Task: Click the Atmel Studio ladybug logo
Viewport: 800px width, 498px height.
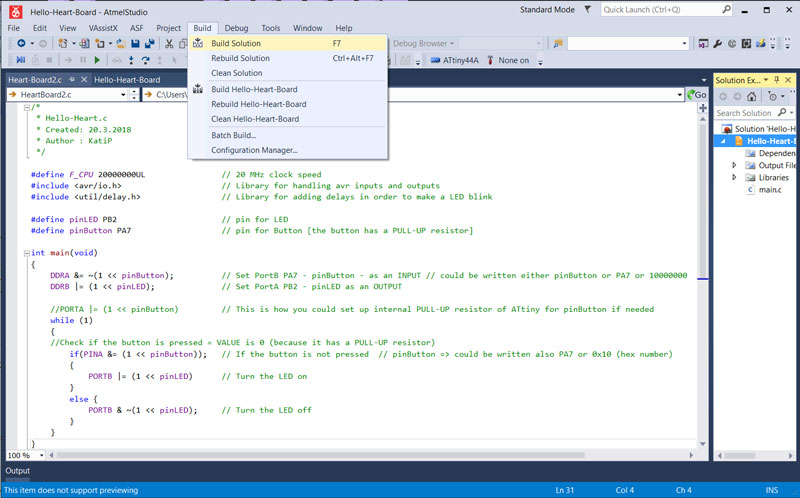Action: tap(16, 12)
